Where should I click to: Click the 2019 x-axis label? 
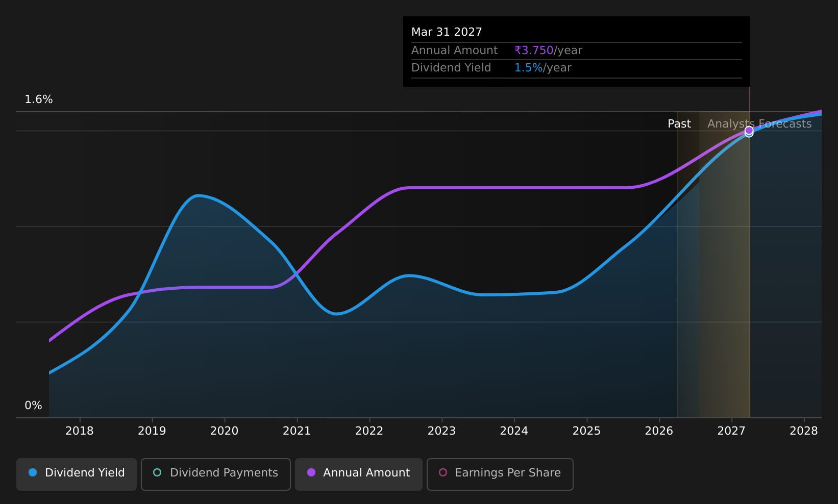point(152,431)
